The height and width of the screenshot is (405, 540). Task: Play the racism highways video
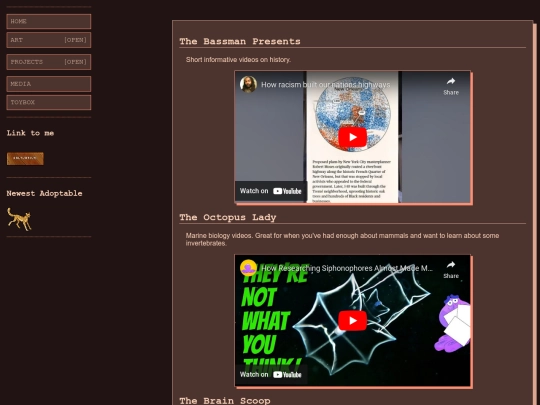click(352, 137)
